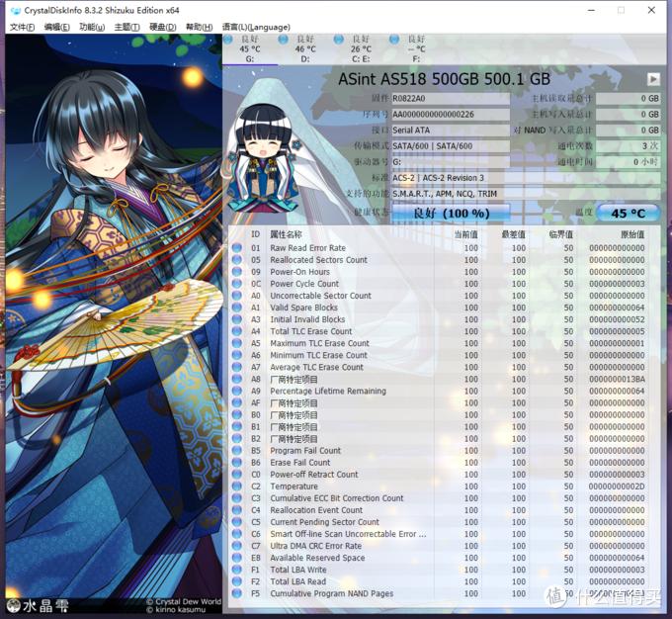The height and width of the screenshot is (619, 672).
Task: Click raw value 0000000013BA in row A8
Action: pyautogui.click(x=617, y=379)
